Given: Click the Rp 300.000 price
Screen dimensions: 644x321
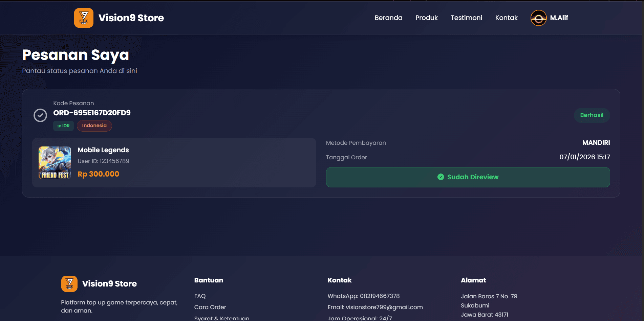Looking at the screenshot, I should pos(99,174).
